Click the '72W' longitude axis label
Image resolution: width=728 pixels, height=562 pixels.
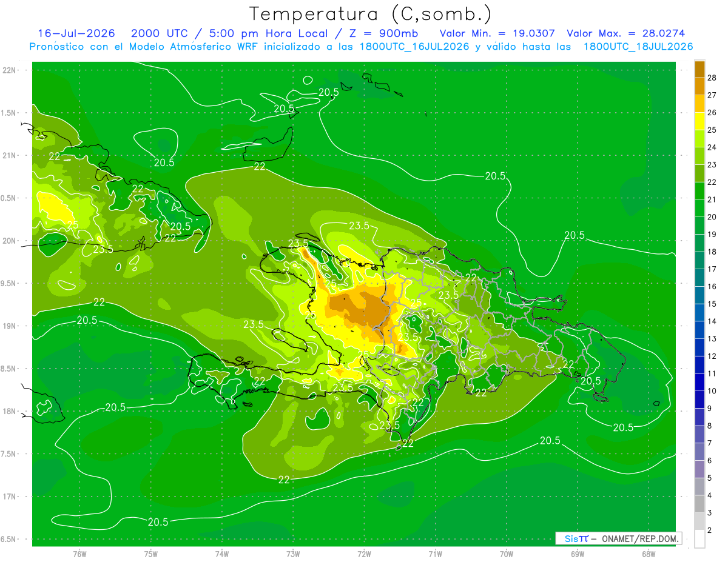tap(364, 554)
